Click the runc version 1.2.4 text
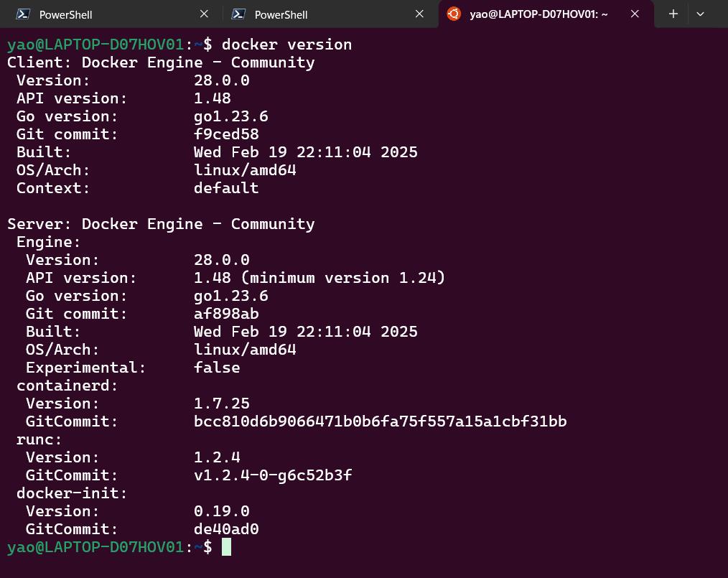Screen dimensions: 728x578 click(x=217, y=457)
